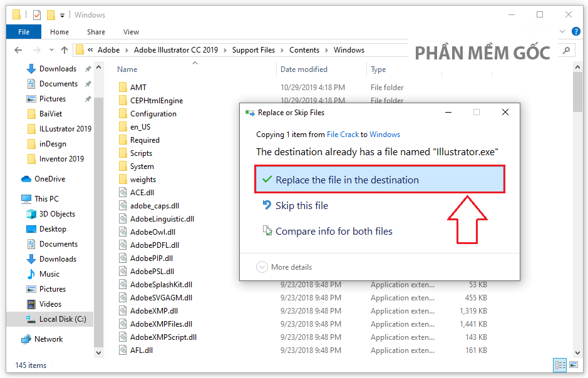Click the Up arrow navigation icon

click(x=64, y=50)
